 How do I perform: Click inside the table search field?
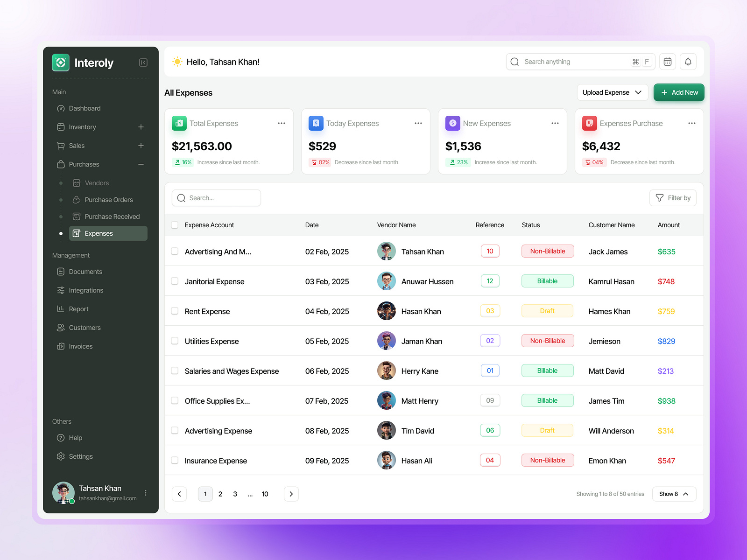[x=216, y=198]
